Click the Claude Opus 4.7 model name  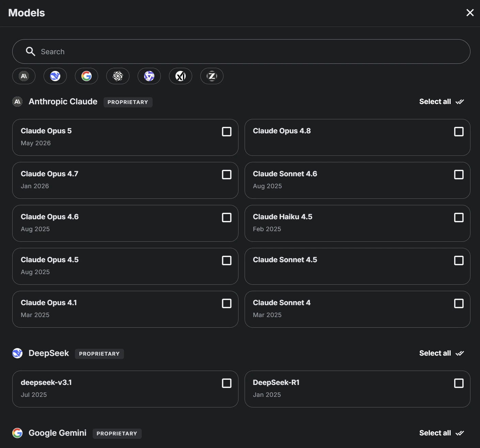point(49,174)
